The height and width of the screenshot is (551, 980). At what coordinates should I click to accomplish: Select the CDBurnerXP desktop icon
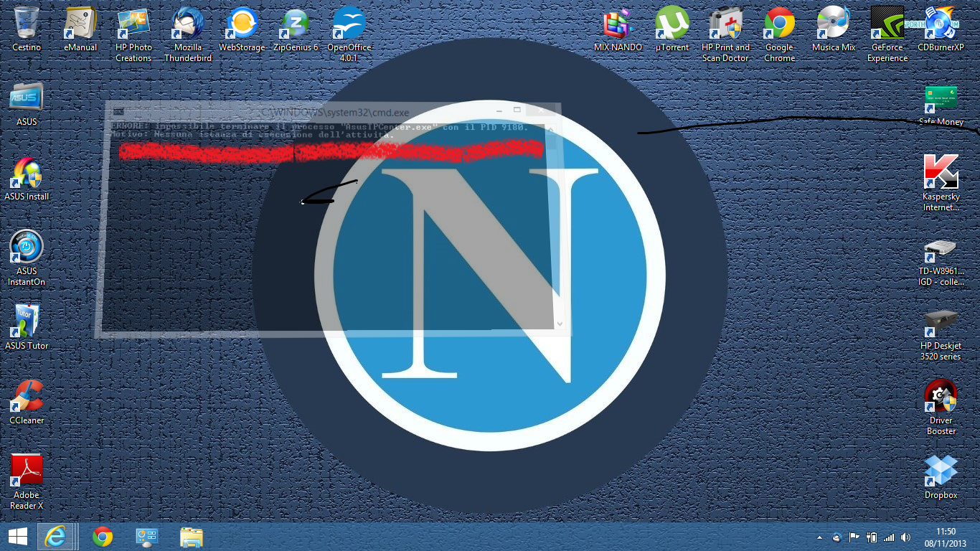(x=941, y=29)
